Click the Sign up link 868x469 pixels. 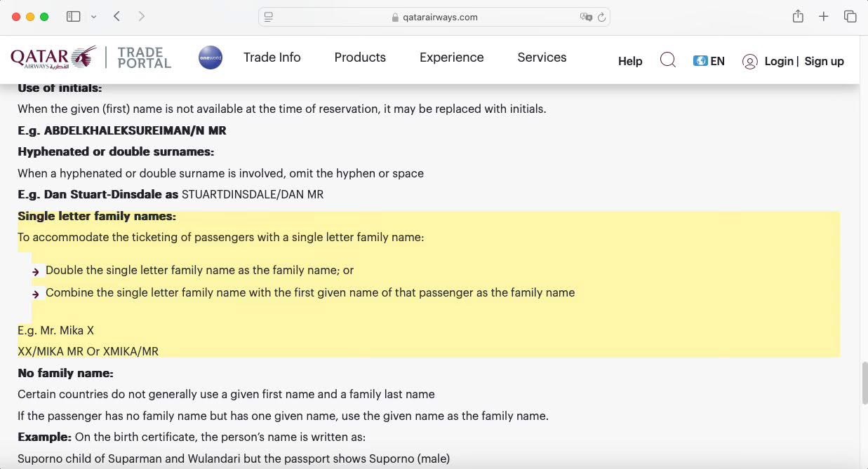point(824,61)
